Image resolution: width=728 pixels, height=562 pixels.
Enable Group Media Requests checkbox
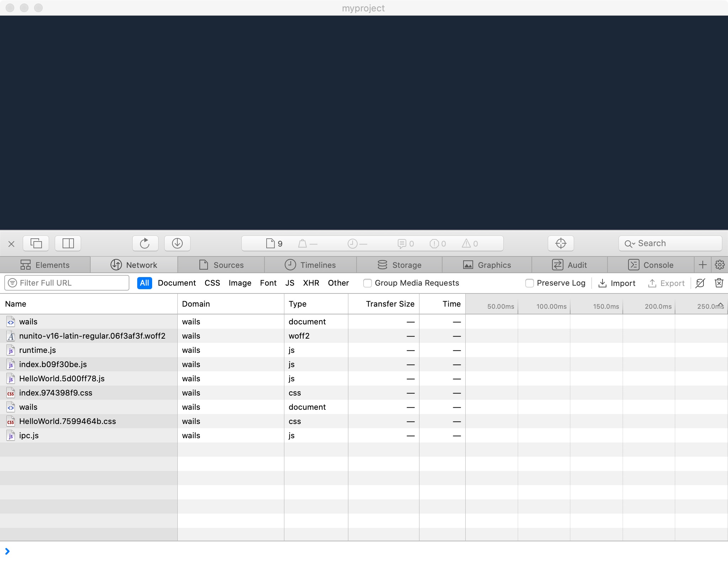click(x=368, y=283)
